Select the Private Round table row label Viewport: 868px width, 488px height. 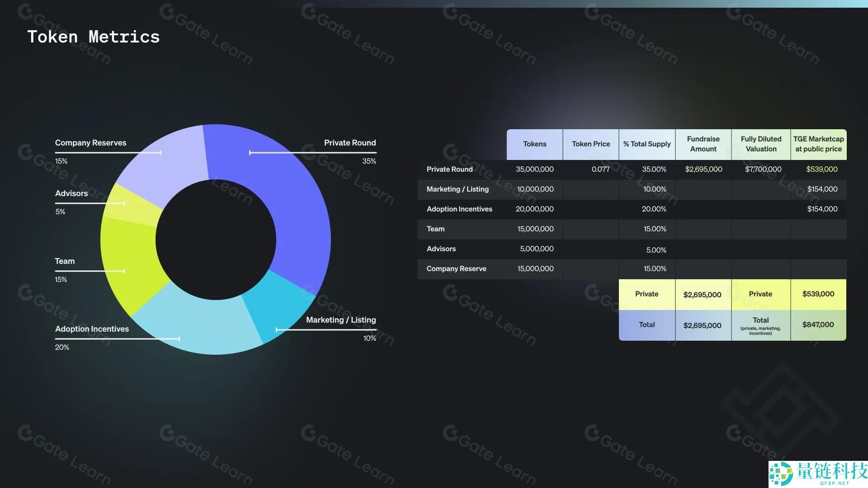pyautogui.click(x=449, y=169)
